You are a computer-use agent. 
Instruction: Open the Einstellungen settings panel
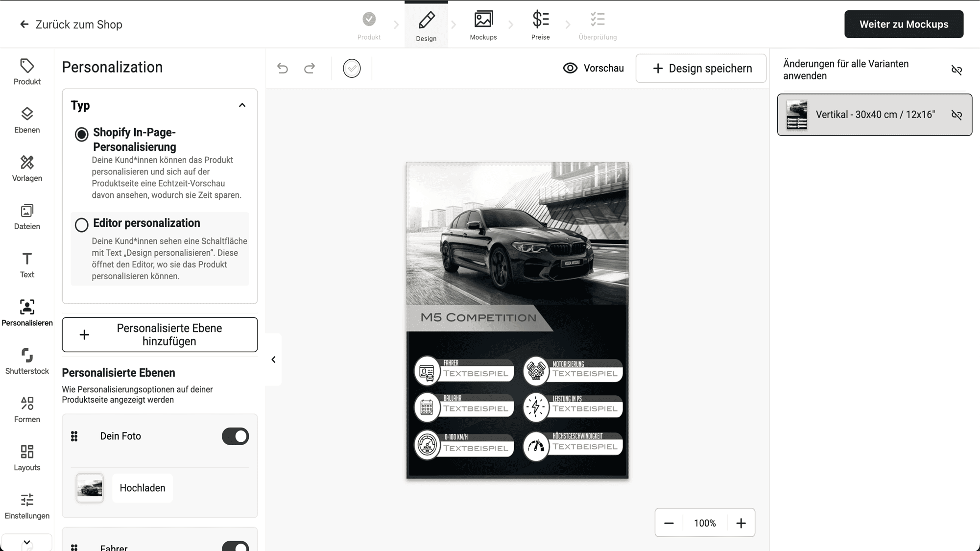27,506
